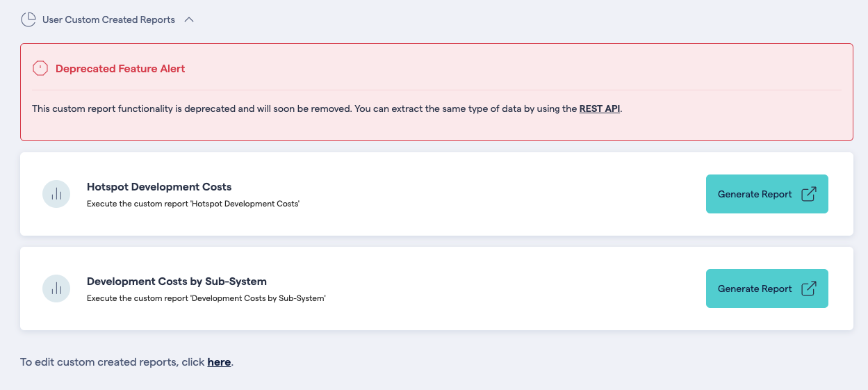The image size is (868, 390).
Task: Select the Hotspot Development Costs title
Action: [159, 186]
